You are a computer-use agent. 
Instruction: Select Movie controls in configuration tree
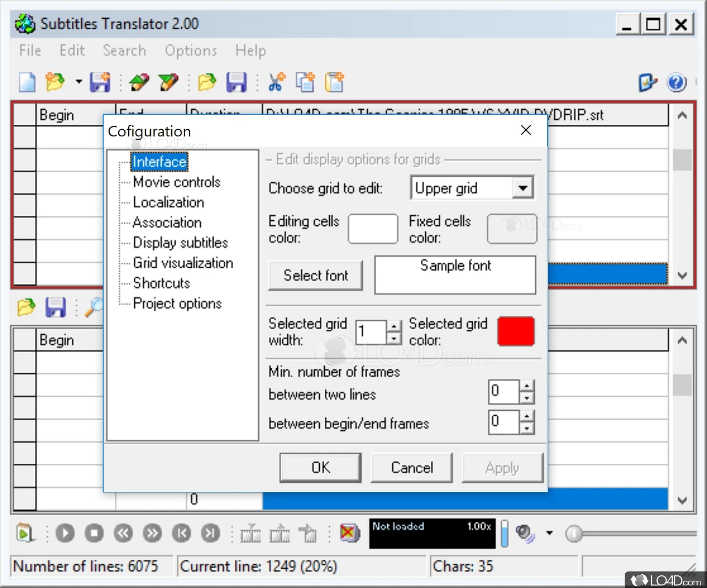pos(176,182)
